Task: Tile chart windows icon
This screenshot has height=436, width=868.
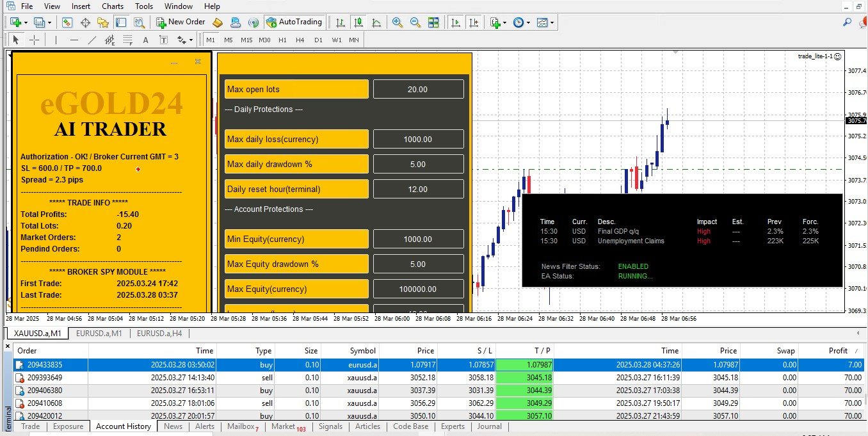Action: pyautogui.click(x=433, y=22)
